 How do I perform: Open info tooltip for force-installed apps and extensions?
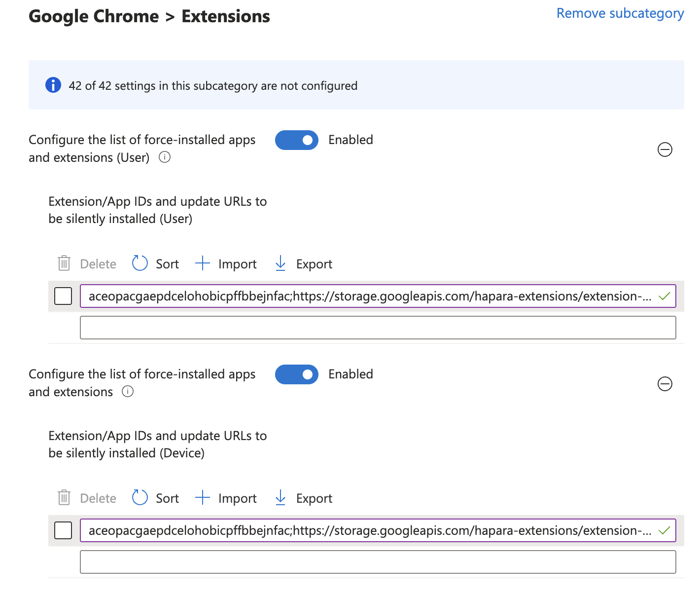tap(128, 392)
